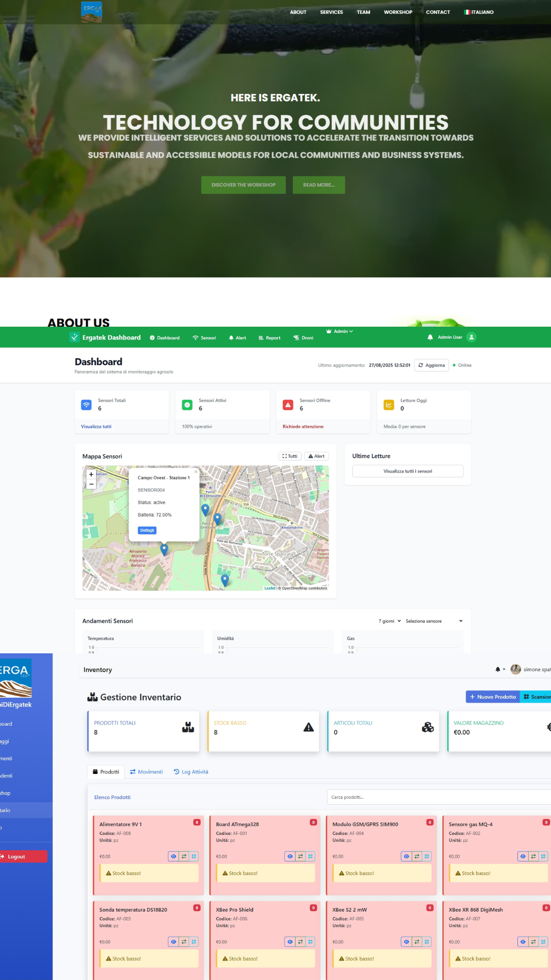
Task: Click the notification bell beside Admin User
Action: tap(430, 337)
